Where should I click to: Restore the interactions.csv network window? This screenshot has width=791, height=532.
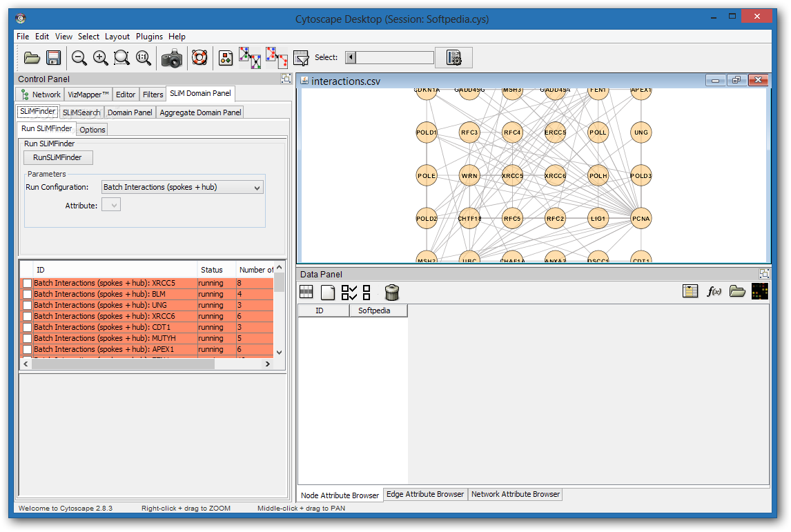click(736, 80)
